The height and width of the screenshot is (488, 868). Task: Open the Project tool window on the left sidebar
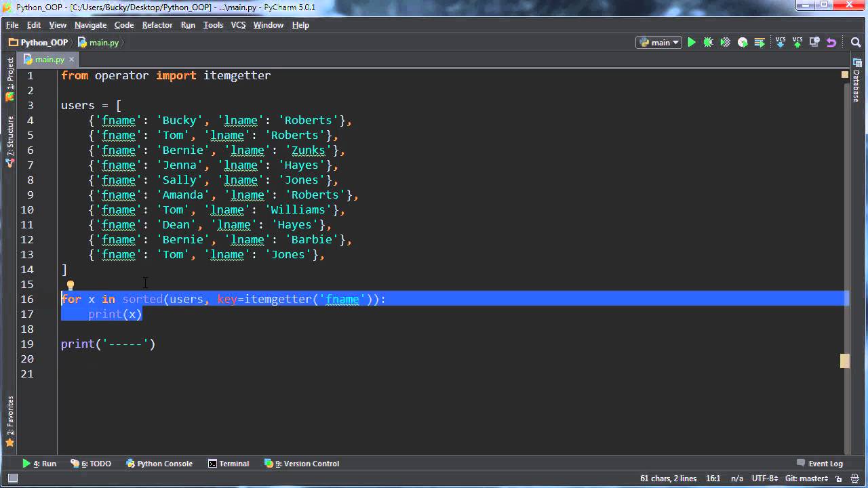click(9, 80)
